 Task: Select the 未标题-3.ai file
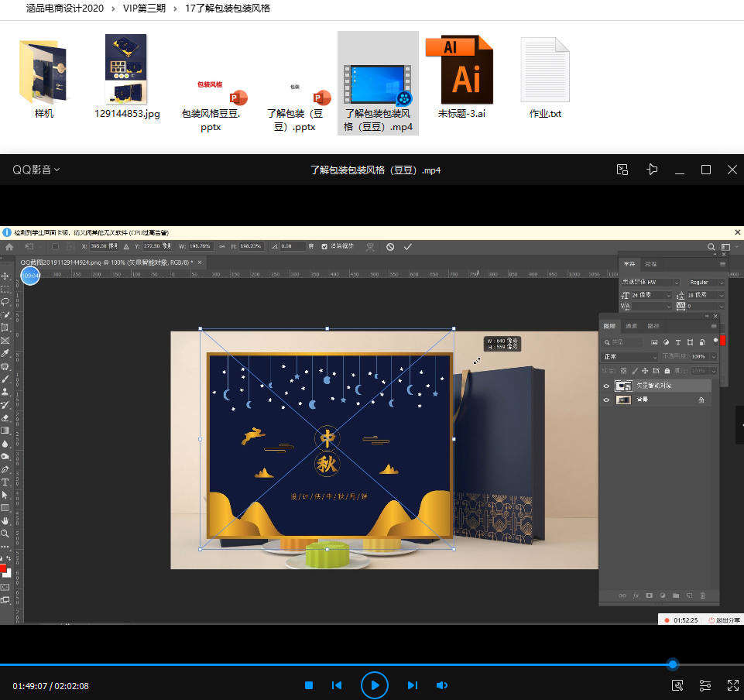coord(461,77)
